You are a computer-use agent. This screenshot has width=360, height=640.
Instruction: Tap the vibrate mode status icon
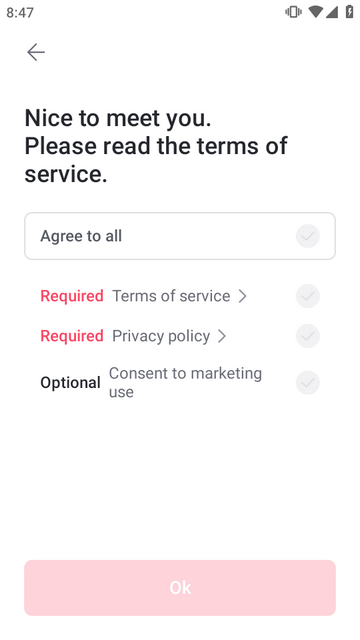click(x=293, y=12)
